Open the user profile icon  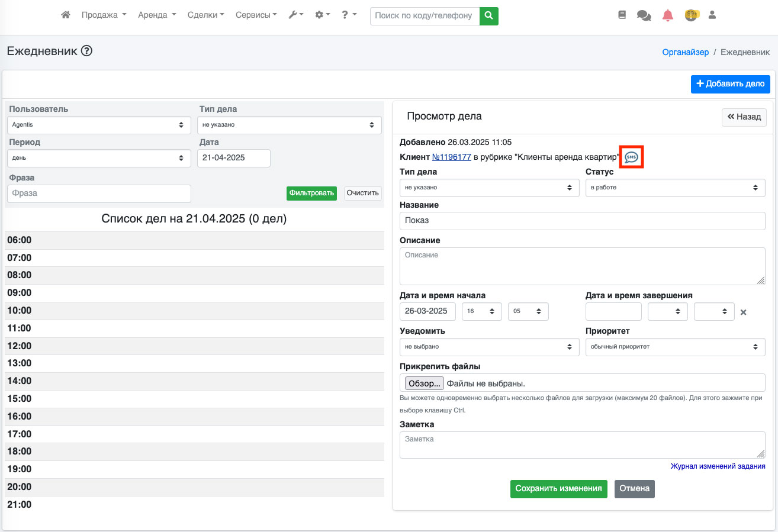pos(712,15)
